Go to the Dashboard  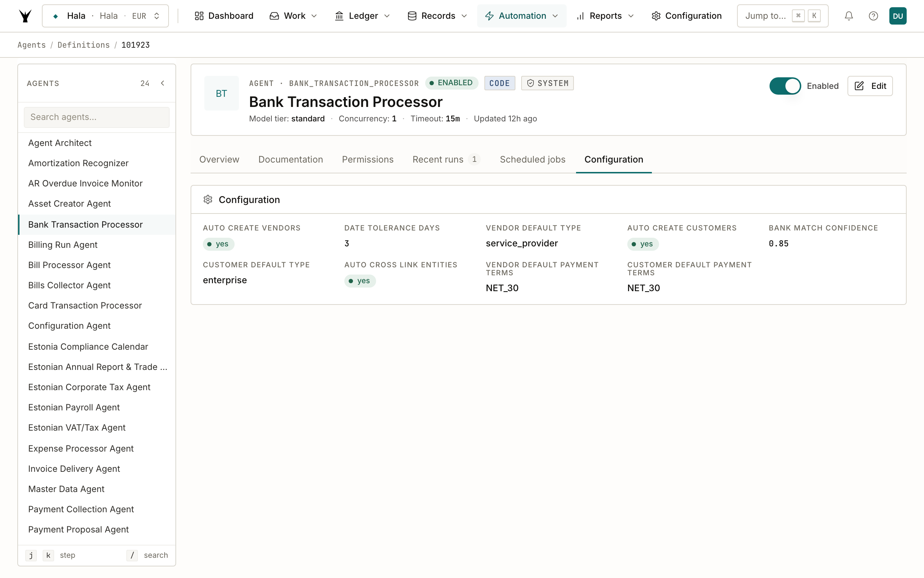(224, 16)
